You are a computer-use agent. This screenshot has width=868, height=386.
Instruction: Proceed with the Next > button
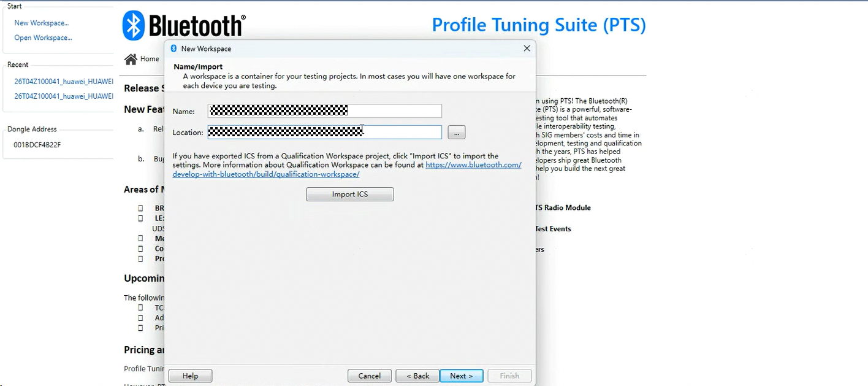pyautogui.click(x=462, y=376)
